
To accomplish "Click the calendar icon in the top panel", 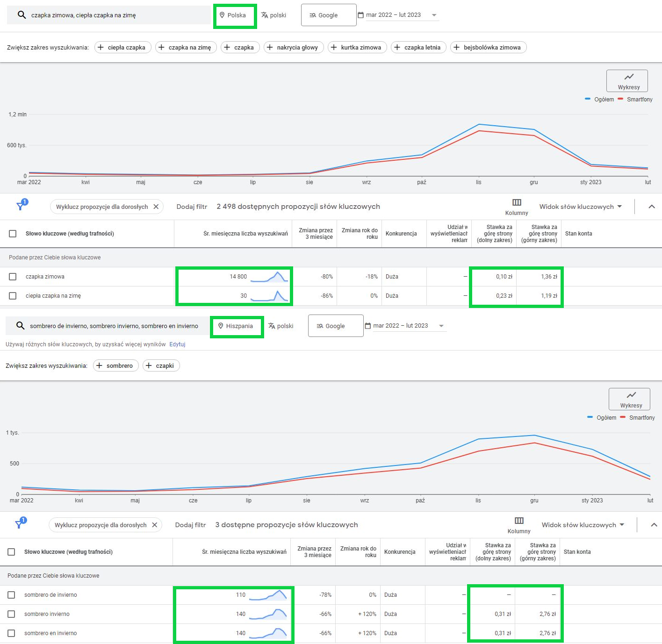I will point(360,15).
